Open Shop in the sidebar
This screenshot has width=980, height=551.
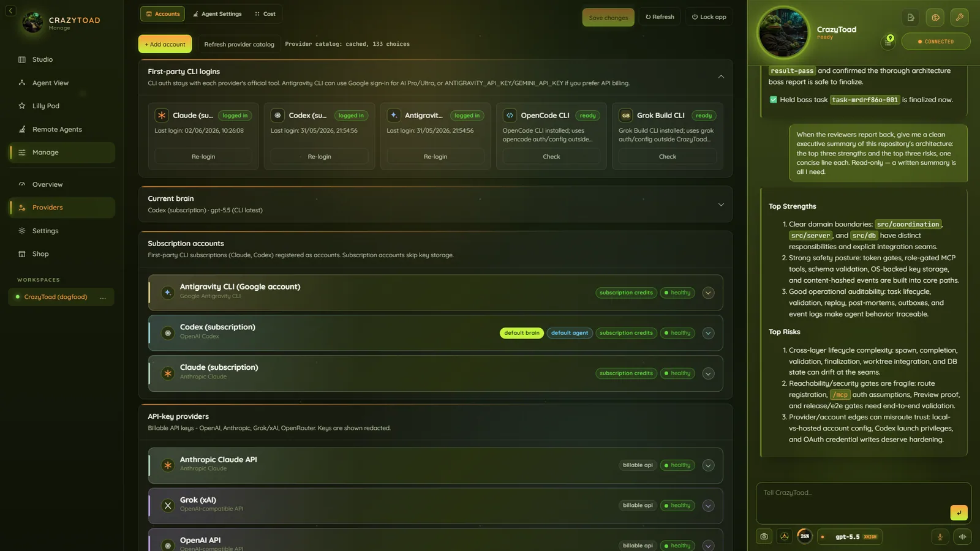tap(61, 254)
